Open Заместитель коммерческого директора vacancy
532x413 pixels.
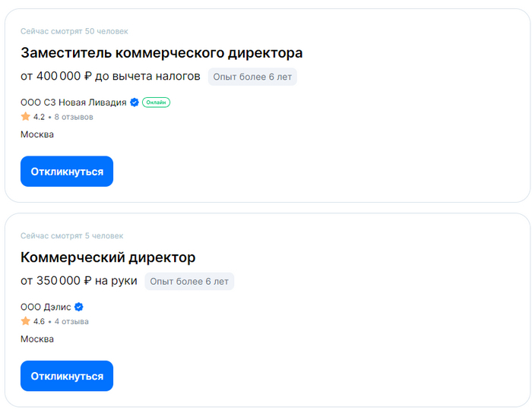coord(161,53)
